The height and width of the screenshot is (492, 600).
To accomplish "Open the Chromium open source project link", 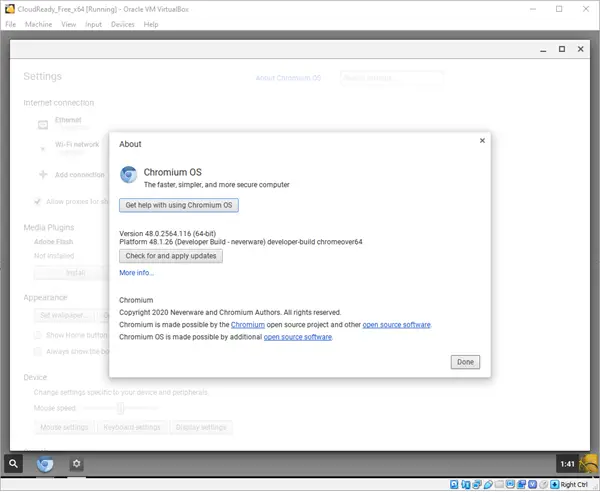I will click(248, 325).
